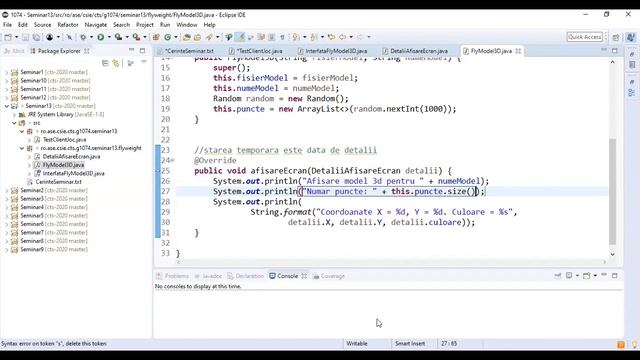Open the Run button dropdown arrow
640x360 pixels.
pos(109,37)
